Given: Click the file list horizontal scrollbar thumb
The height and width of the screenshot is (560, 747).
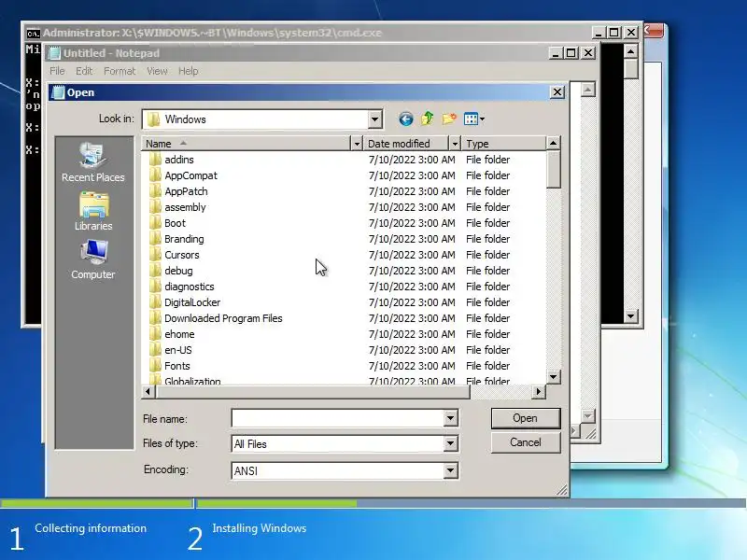Looking at the screenshot, I should 313,391.
